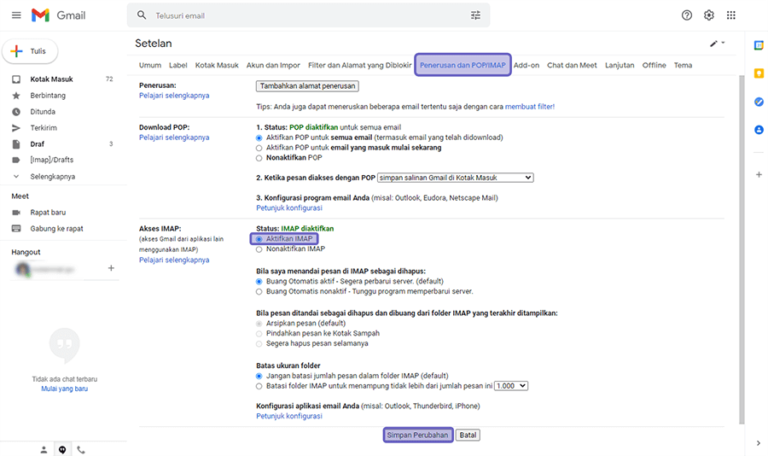The width and height of the screenshot is (768, 456).
Task: Click Simpan Perubahan button
Action: [x=418, y=435]
